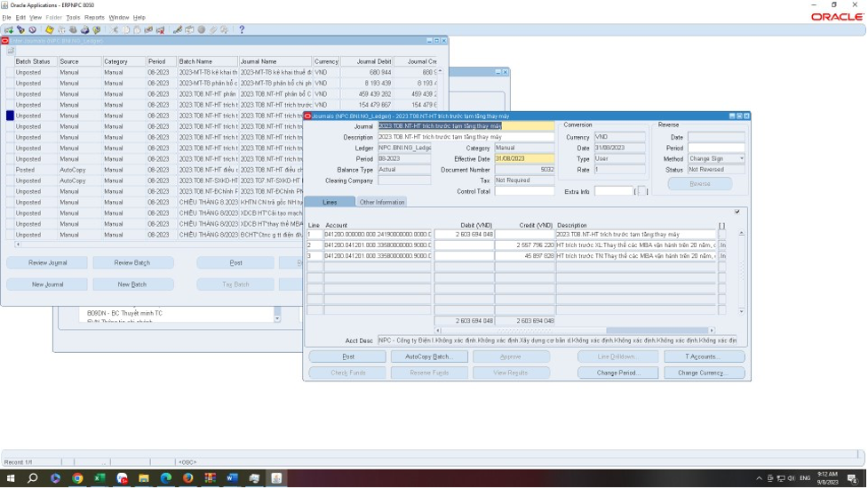Click descriptive flexfield bracket on journal line 2

coord(722,245)
